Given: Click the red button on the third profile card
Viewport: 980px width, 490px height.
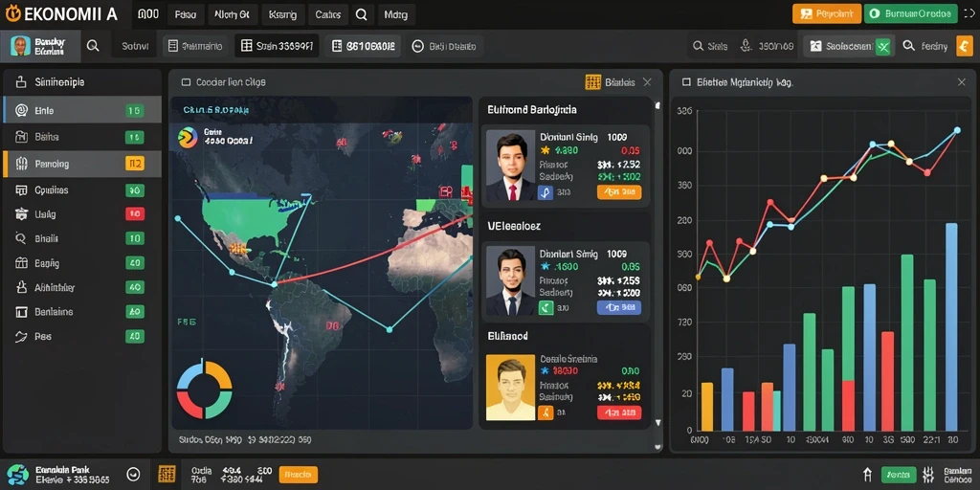Looking at the screenshot, I should coord(619,412).
